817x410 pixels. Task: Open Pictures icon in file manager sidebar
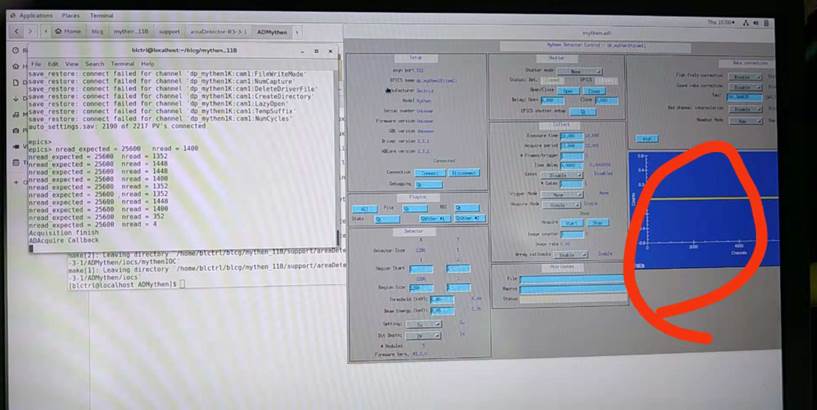pos(16,130)
